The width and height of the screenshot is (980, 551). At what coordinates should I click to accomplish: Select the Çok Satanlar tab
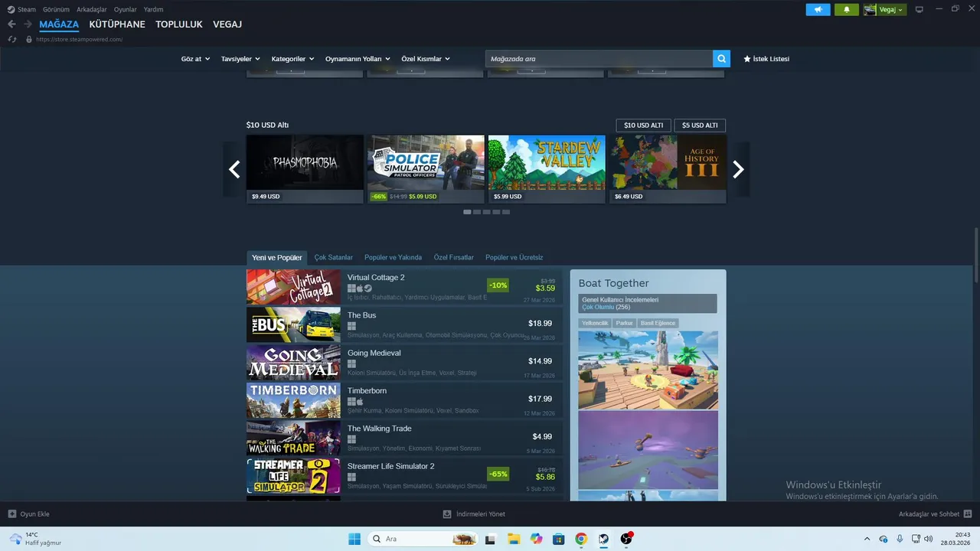(334, 258)
